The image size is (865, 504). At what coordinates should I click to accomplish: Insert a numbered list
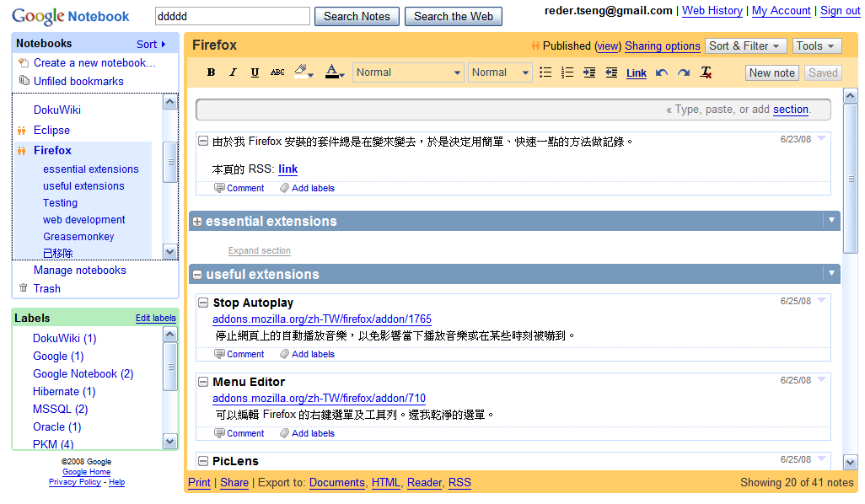tap(567, 72)
